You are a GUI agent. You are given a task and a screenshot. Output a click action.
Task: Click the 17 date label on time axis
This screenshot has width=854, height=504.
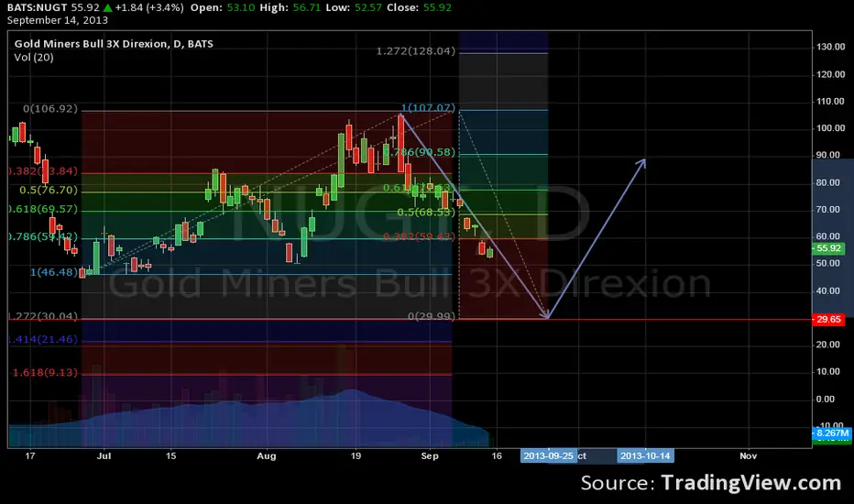(30, 456)
